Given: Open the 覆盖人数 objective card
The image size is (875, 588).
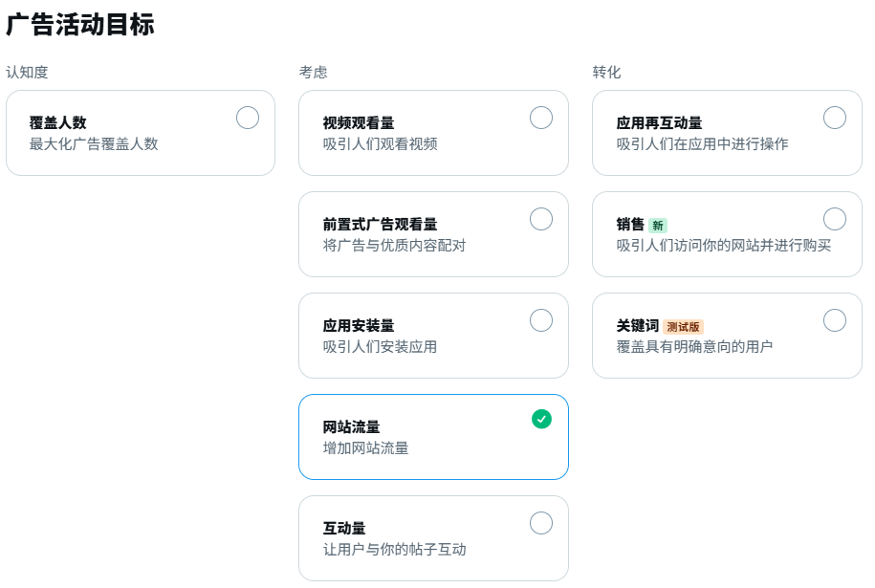Looking at the screenshot, I should pos(141,133).
